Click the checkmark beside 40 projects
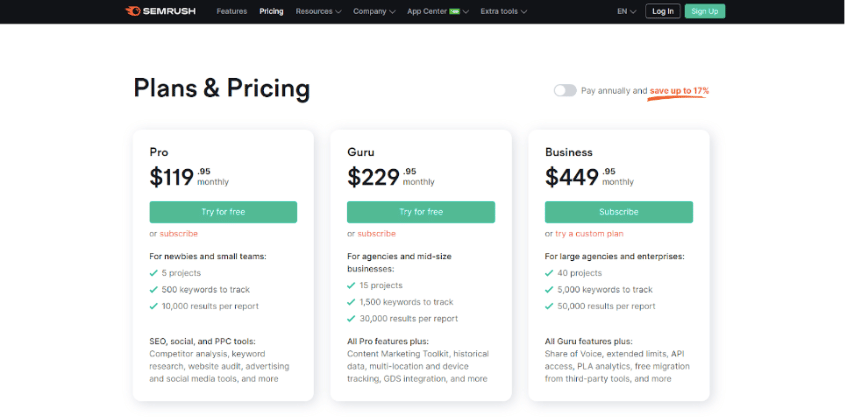 (549, 273)
